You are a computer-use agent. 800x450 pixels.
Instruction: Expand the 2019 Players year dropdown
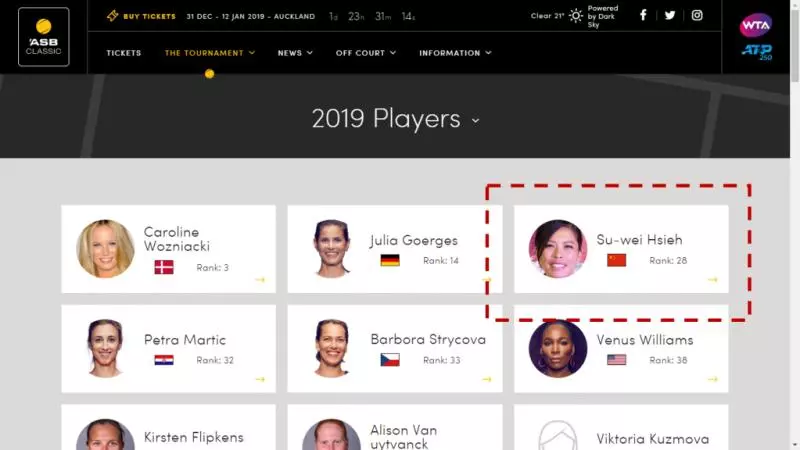476,121
